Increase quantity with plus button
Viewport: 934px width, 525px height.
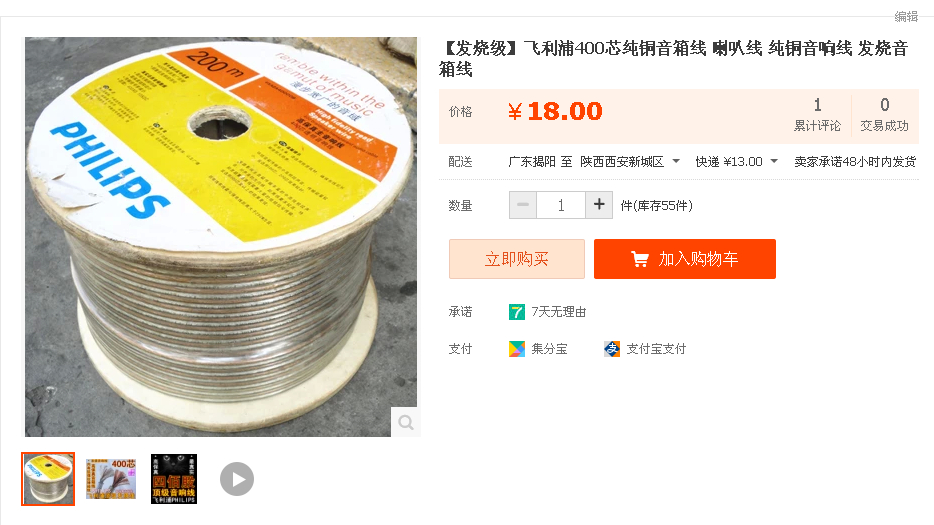pos(599,205)
